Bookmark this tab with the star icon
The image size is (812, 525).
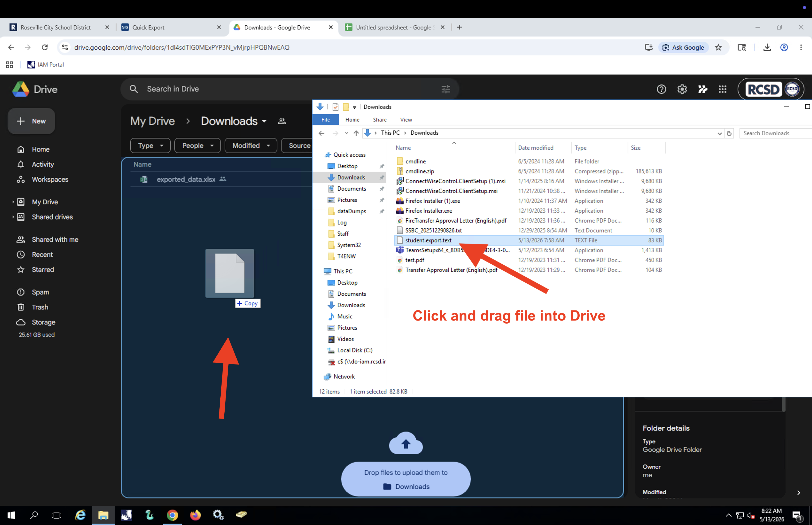(x=718, y=47)
